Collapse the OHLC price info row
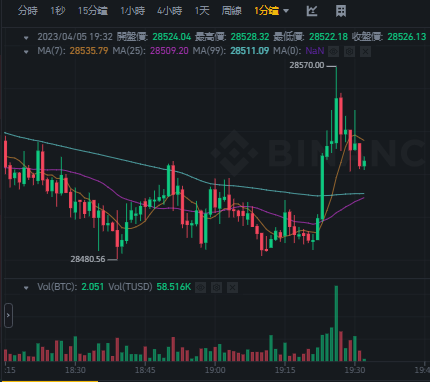The width and height of the screenshot is (430, 382). pyautogui.click(x=26, y=38)
